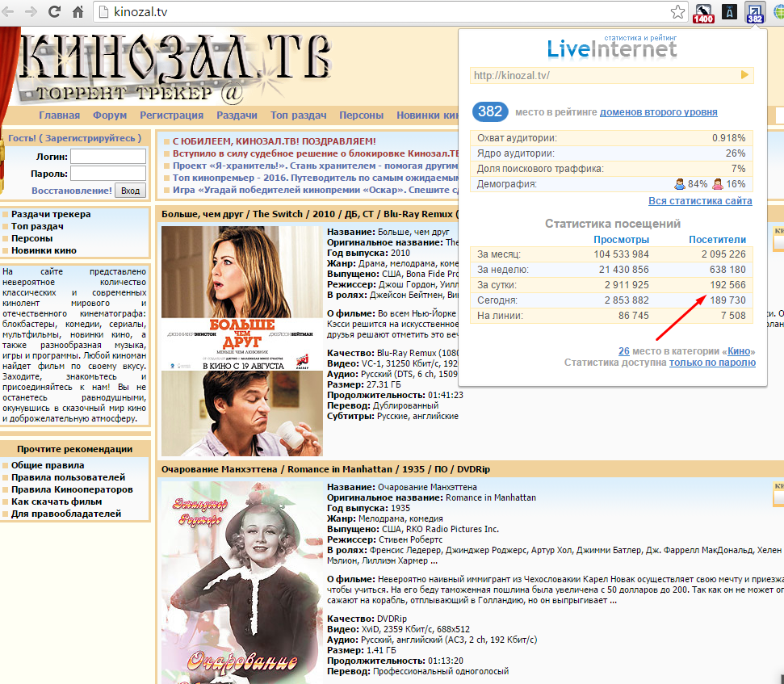This screenshot has height=684, width=784.
Task: Click the male demographics icon
Action: pyautogui.click(x=679, y=184)
